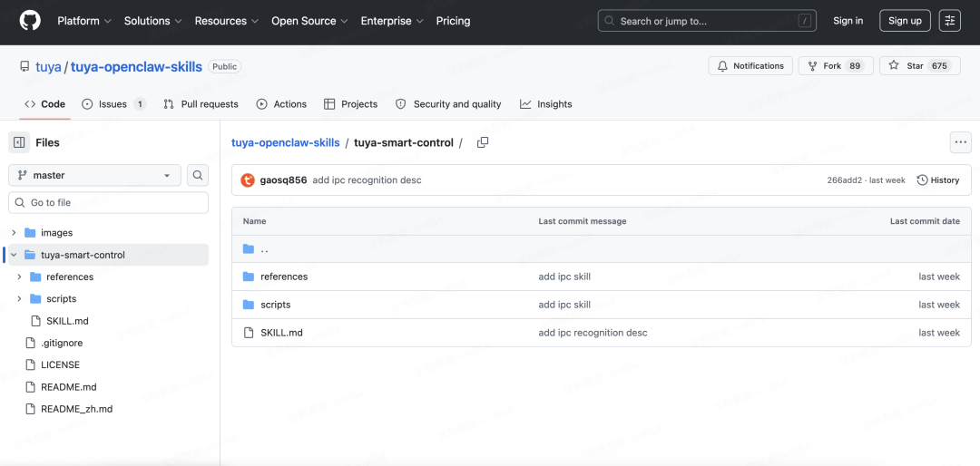Collapse the tuya-smart-control folder chevron
The width and height of the screenshot is (980, 466).
(14, 255)
